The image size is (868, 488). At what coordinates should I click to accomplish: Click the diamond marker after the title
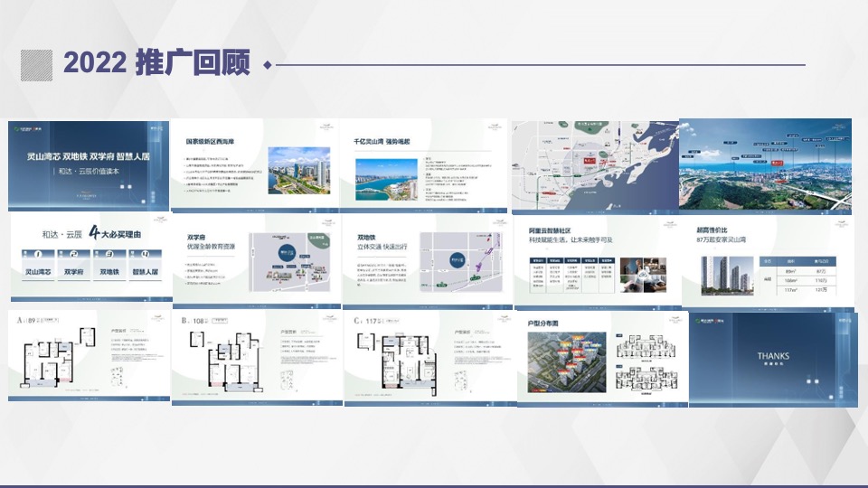click(267, 65)
